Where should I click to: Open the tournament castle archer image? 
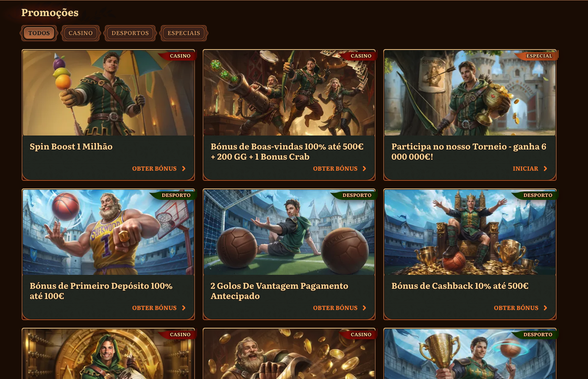point(470,93)
